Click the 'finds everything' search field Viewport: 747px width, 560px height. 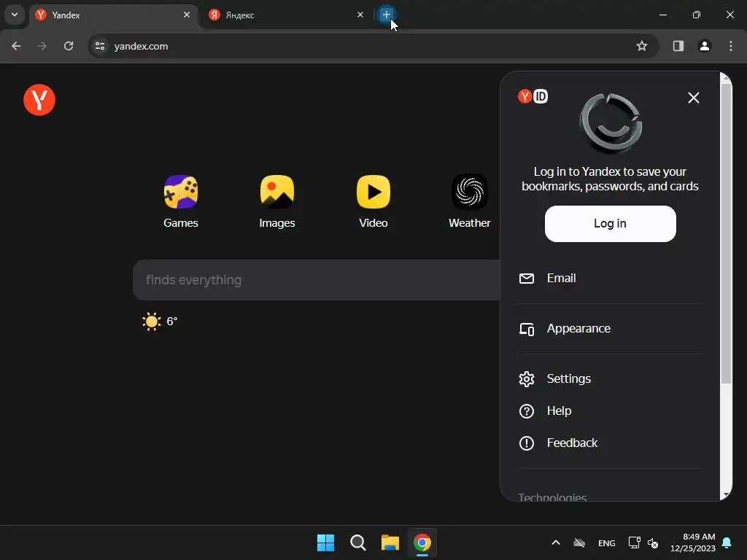click(317, 280)
